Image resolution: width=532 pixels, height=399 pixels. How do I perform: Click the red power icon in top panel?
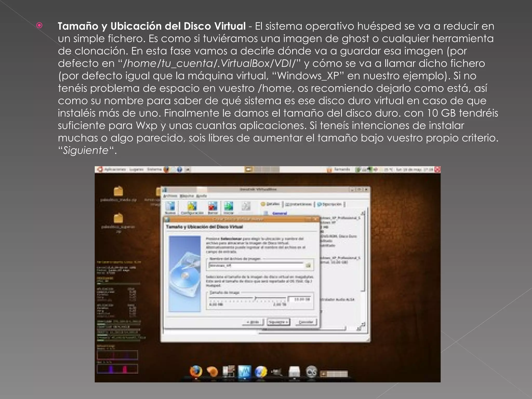[x=437, y=169]
